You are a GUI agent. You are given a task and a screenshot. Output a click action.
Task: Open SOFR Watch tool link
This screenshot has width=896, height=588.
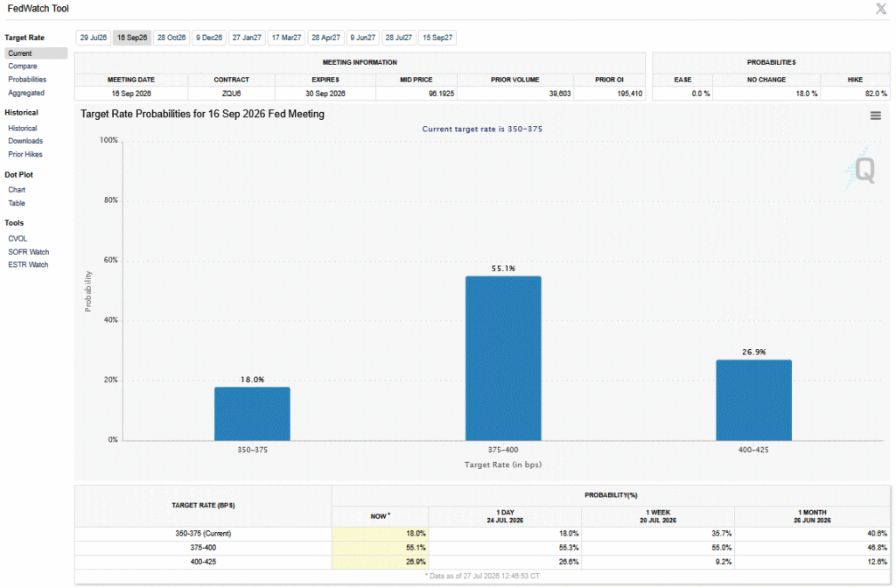click(x=29, y=252)
